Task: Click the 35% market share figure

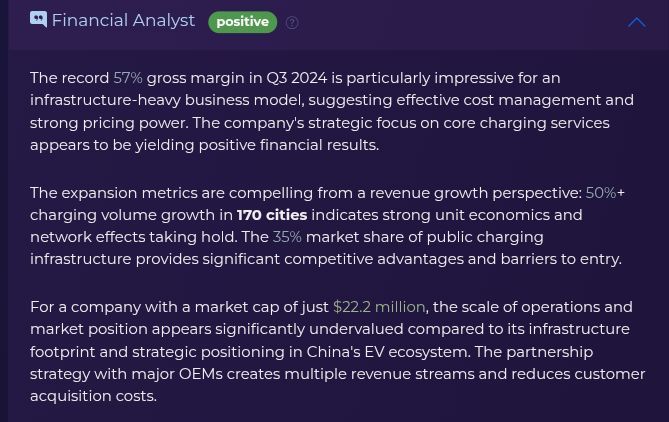Action: click(x=287, y=237)
